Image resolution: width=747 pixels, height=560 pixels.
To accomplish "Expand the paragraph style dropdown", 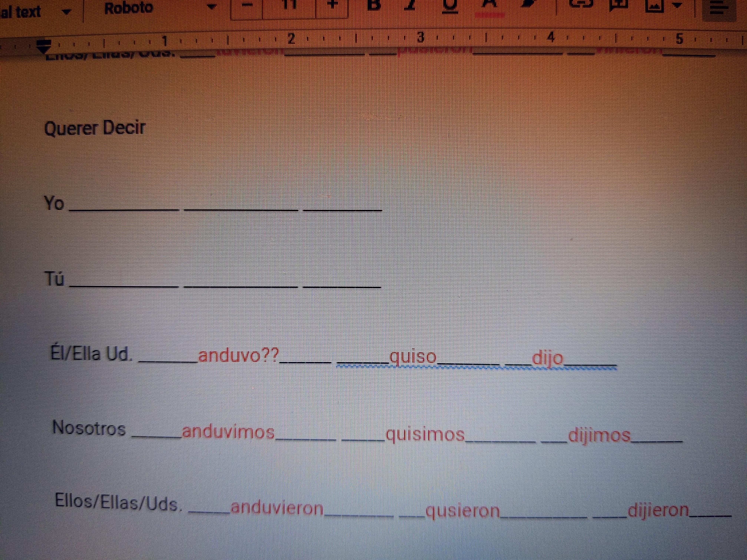I will click(67, 11).
